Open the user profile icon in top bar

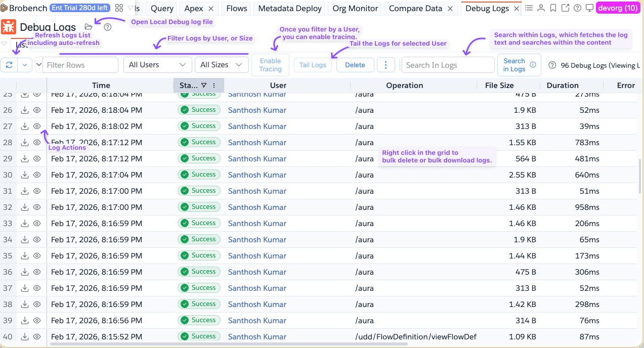(541, 8)
